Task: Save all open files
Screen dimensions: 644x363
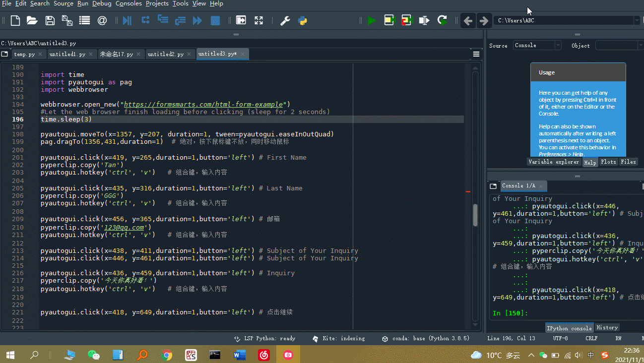Action: click(x=67, y=20)
